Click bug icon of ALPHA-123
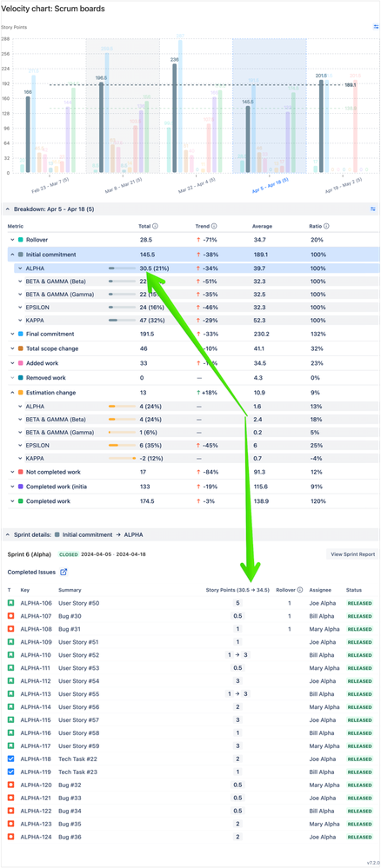The width and height of the screenshot is (381, 868). (x=10, y=824)
